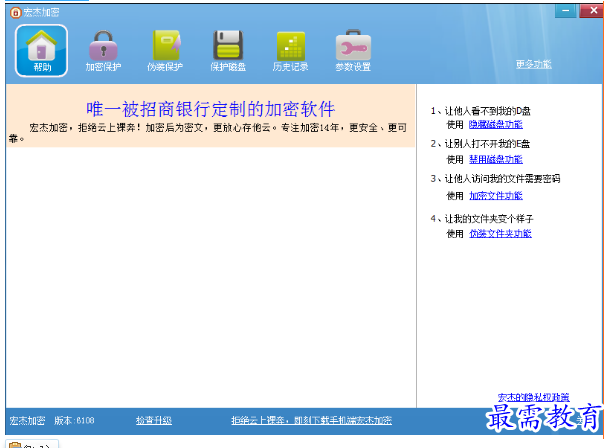The image size is (610, 448).
Task: Close the 宏杰加密 window
Action: [591, 10]
